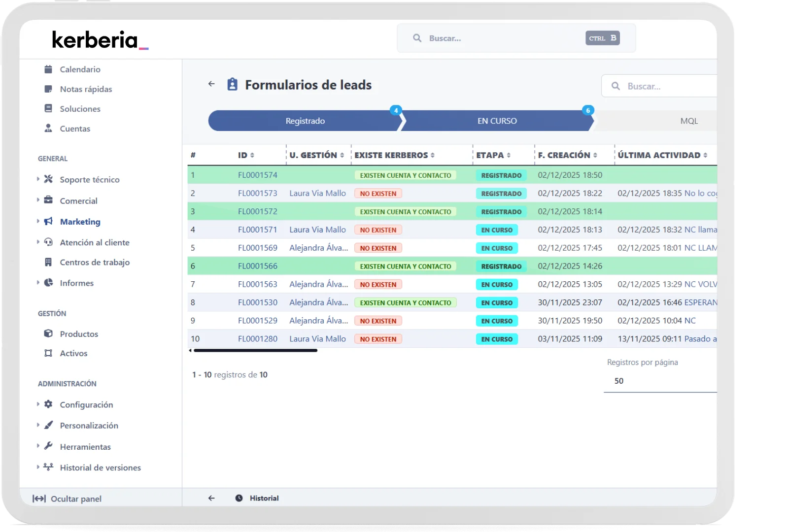Image resolution: width=785 pixels, height=532 pixels.
Task: Click the kerberia logo
Action: (100, 40)
